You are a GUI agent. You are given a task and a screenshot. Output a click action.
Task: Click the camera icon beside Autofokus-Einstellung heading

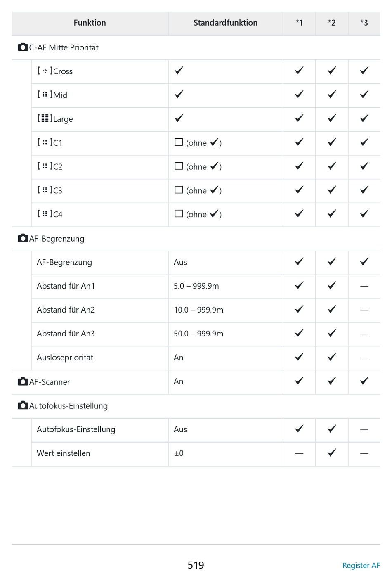(23, 405)
